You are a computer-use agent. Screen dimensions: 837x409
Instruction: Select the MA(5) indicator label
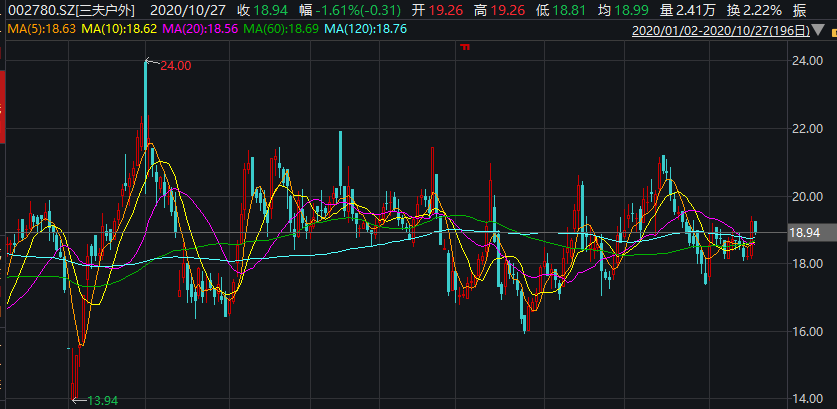(41, 30)
